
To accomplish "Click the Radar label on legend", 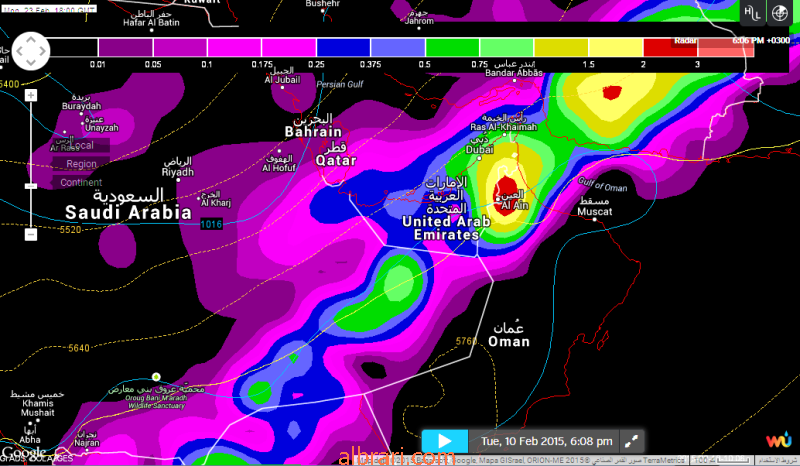I will tap(685, 40).
